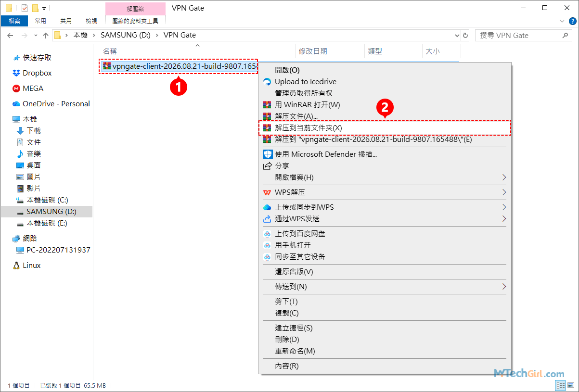Click the WinRAR icon beside 用 WinRAR 打开(W)
The width and height of the screenshot is (579, 392).
(x=267, y=105)
